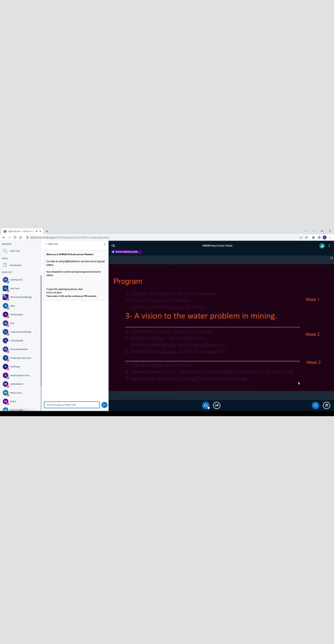
Task: Open Chrome's tab search chevron
Action: pyautogui.click(x=305, y=231)
